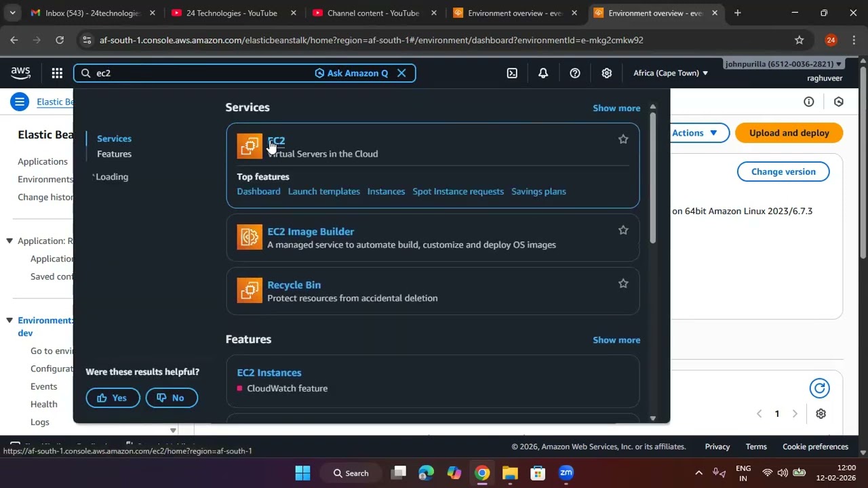Open the AWS console settings gear
Viewport: 868px width, 488px height.
click(x=607, y=73)
